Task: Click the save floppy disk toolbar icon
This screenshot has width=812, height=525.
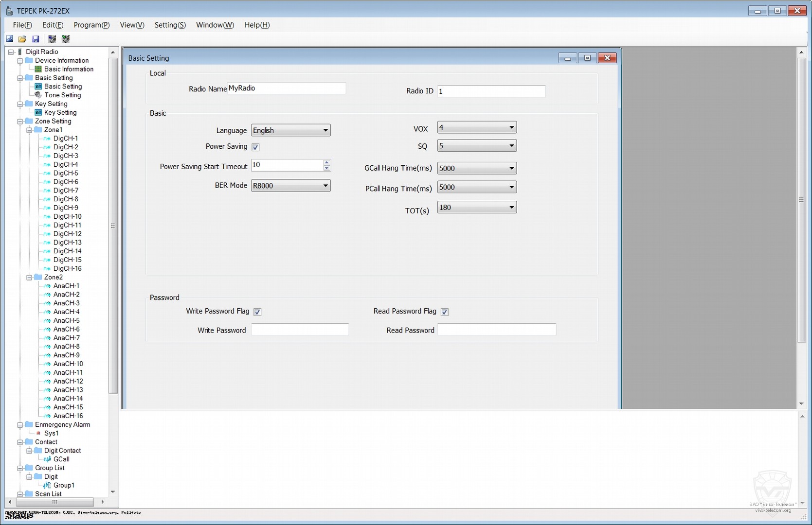Action: coord(36,39)
